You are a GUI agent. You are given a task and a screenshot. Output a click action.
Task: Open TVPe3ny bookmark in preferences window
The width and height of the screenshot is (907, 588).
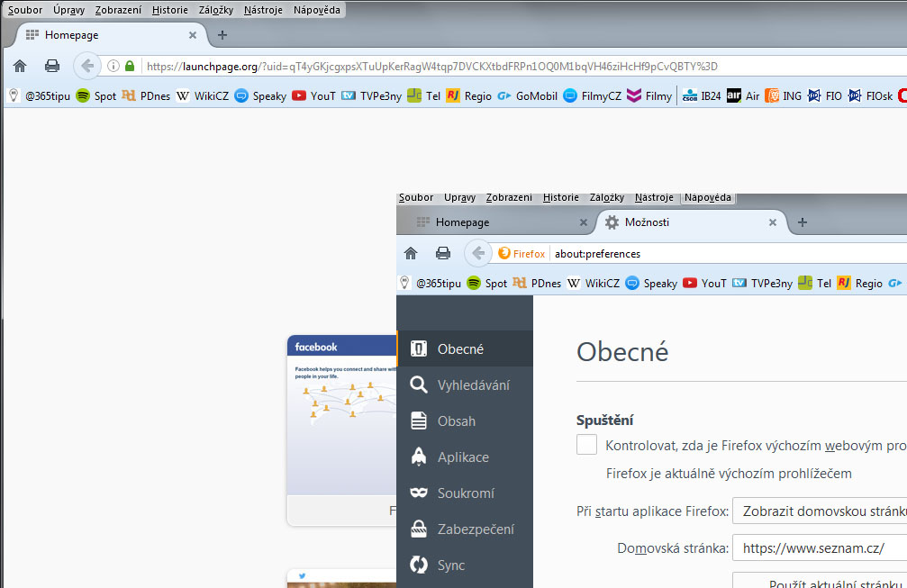pos(762,284)
